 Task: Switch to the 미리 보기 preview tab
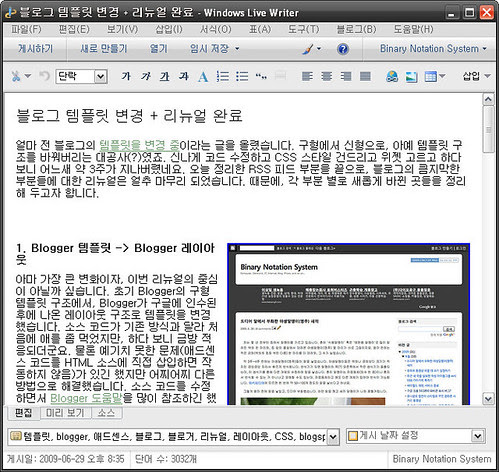(x=65, y=413)
